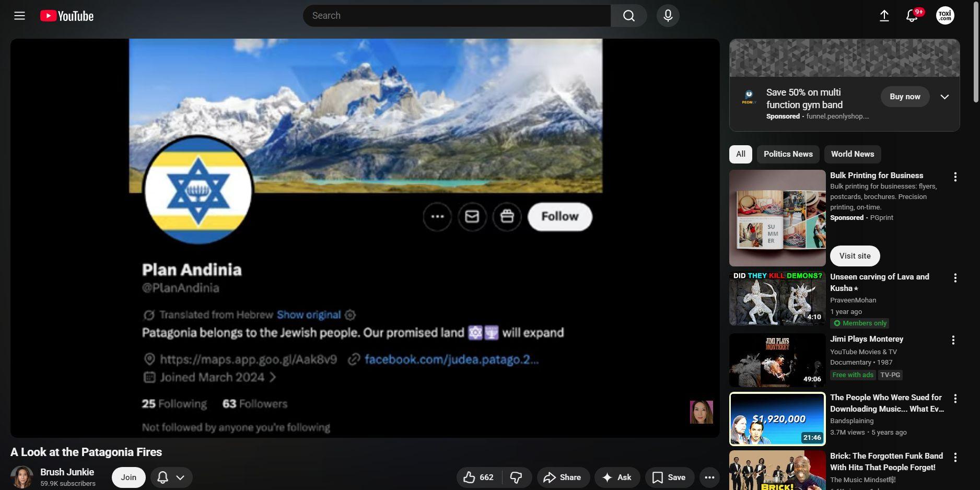Open notification preferences dropdown for Brush Junkie
Viewport: 980px width, 490px height.
tap(171, 477)
